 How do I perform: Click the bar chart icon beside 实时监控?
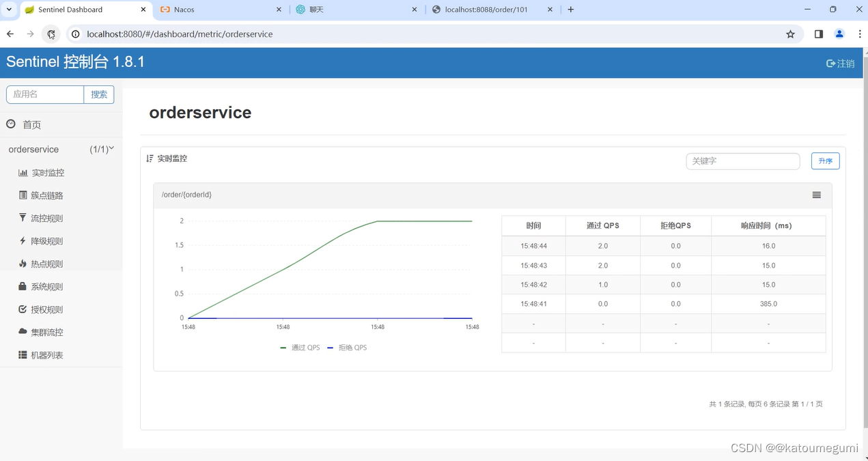click(x=23, y=173)
